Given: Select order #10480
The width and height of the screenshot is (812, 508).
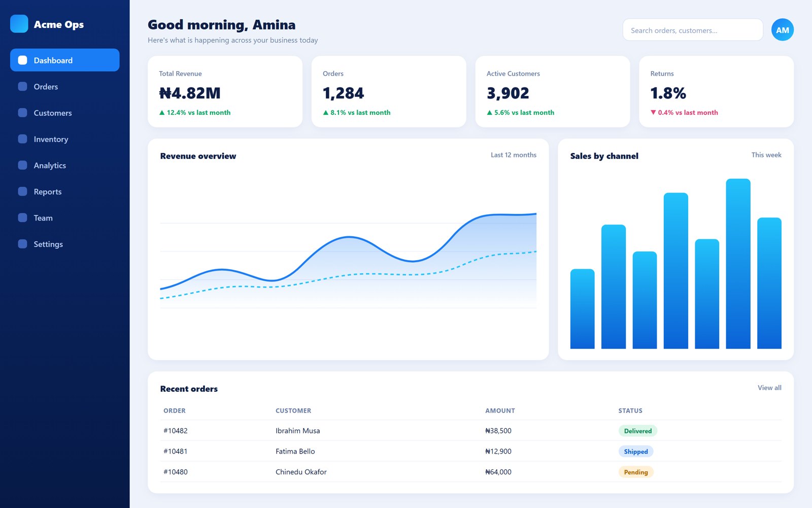Looking at the screenshot, I should pos(176,472).
